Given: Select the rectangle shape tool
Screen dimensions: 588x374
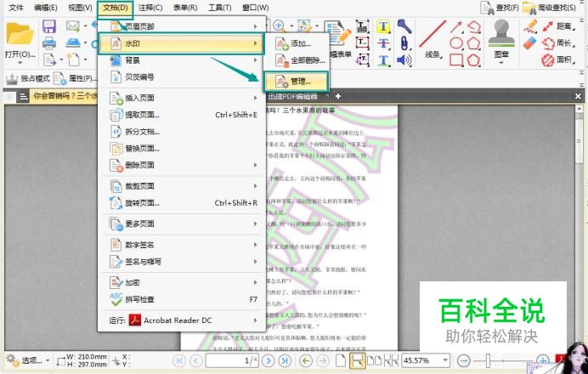Looking at the screenshot, I should point(456,59).
